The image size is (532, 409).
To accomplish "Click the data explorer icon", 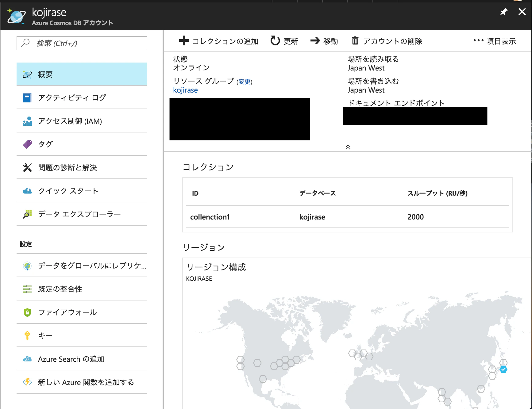I will (27, 214).
